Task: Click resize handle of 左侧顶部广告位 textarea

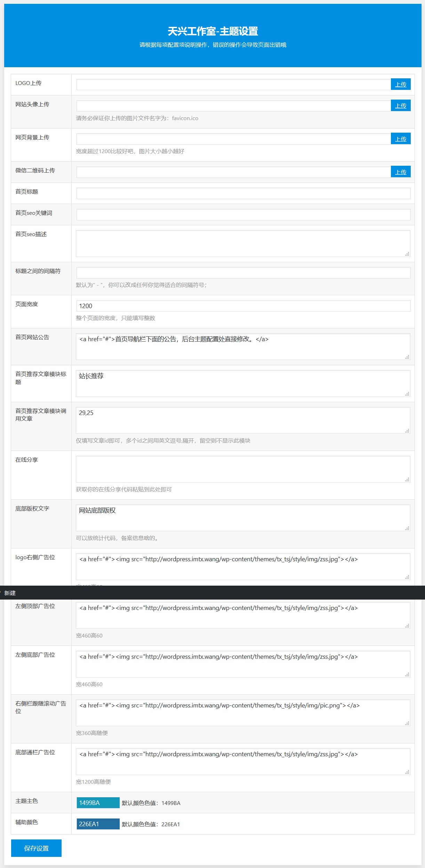Action: [407, 626]
